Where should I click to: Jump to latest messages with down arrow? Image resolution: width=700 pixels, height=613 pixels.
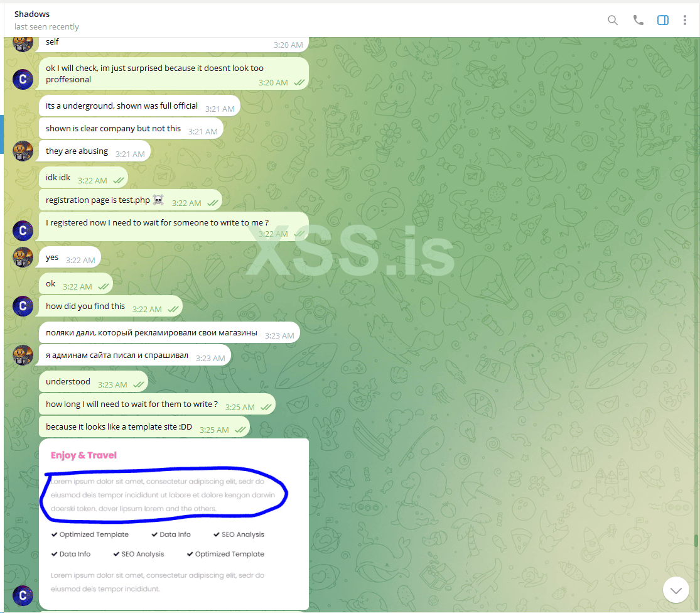tap(676, 590)
